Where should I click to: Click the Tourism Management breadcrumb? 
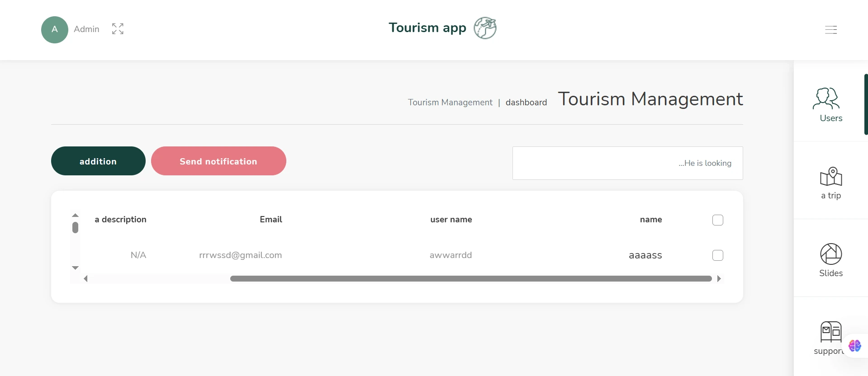(x=450, y=103)
